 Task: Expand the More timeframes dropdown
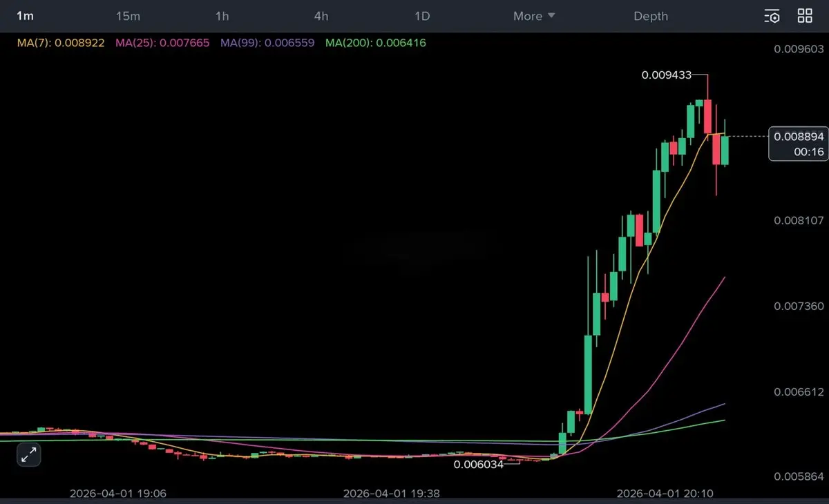[x=534, y=16]
